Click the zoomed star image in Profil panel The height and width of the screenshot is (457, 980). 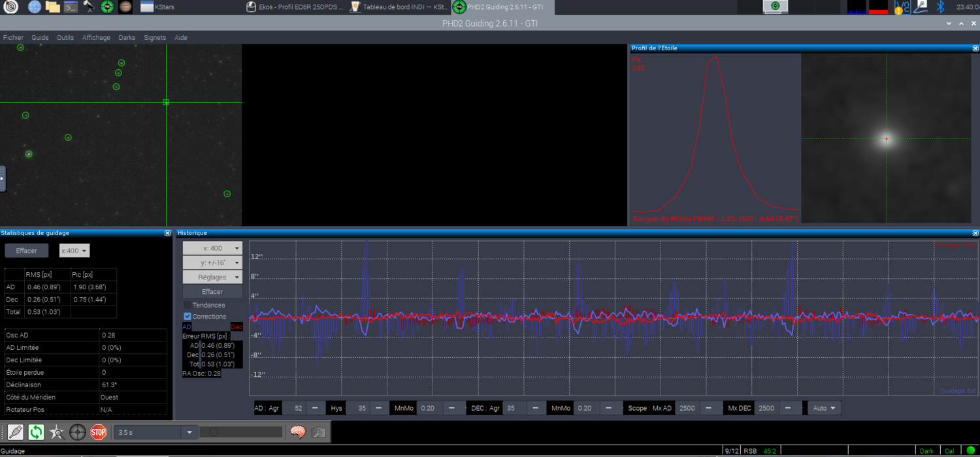[886, 138]
